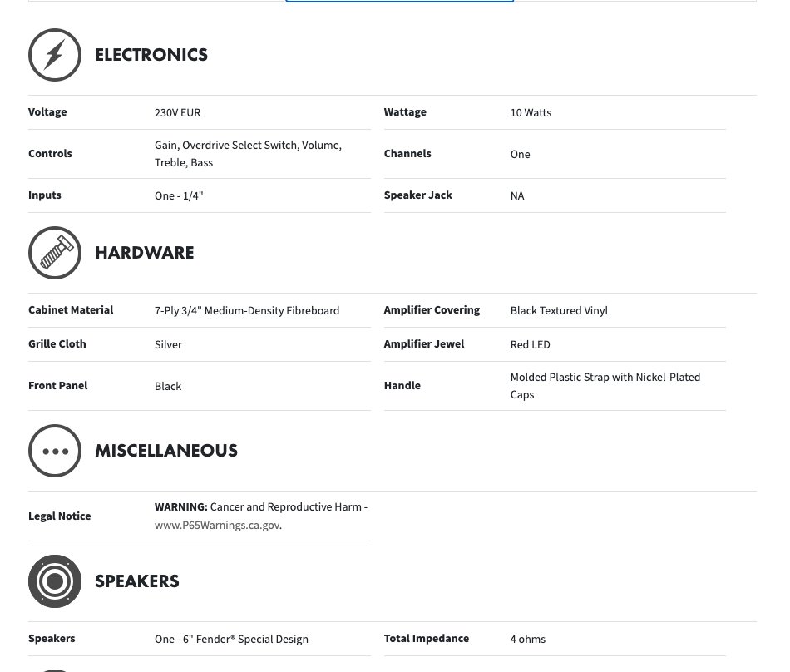Image resolution: width=790 pixels, height=672 pixels.
Task: Click the Voltage value 230V EUR
Action: tap(177, 113)
